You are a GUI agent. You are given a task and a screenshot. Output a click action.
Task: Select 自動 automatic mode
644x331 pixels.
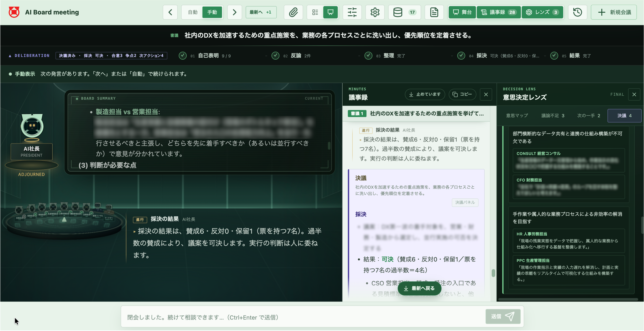pos(193,12)
